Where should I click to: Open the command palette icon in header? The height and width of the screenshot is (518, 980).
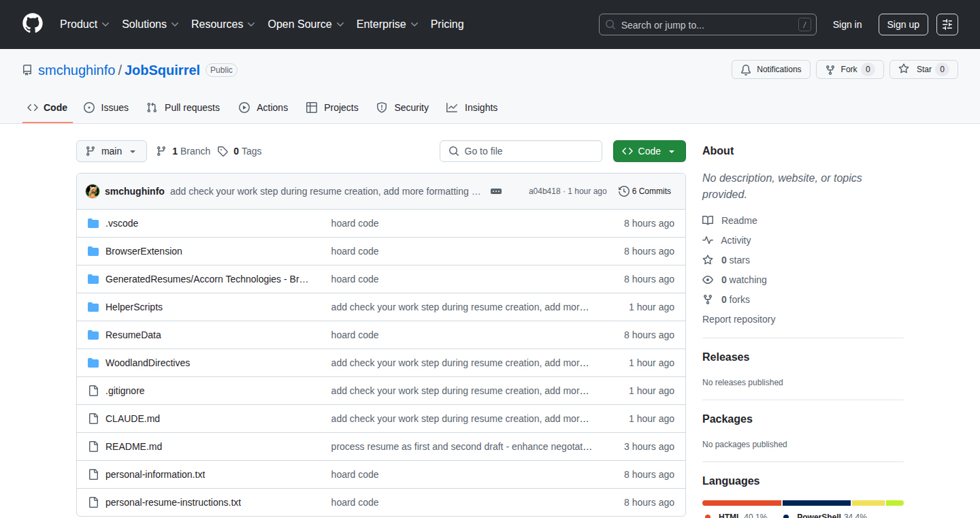click(947, 25)
